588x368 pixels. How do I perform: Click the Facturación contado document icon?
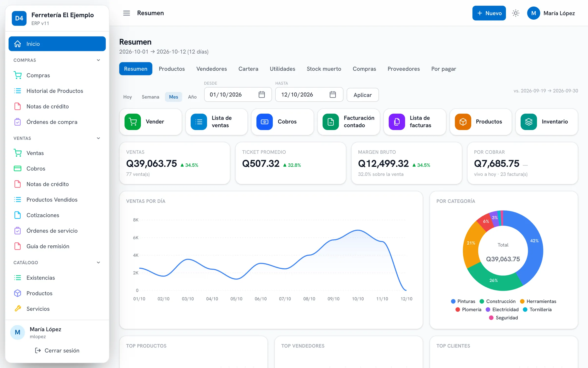331,122
